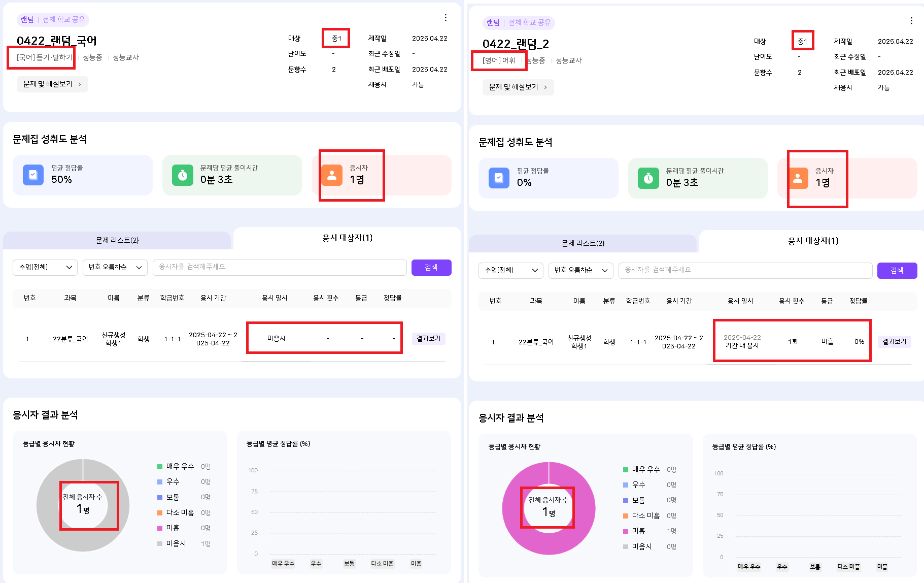Click the orange 응시자 person icon under 0422_랜덤_국어
Image resolution: width=924 pixels, height=583 pixels.
click(332, 175)
